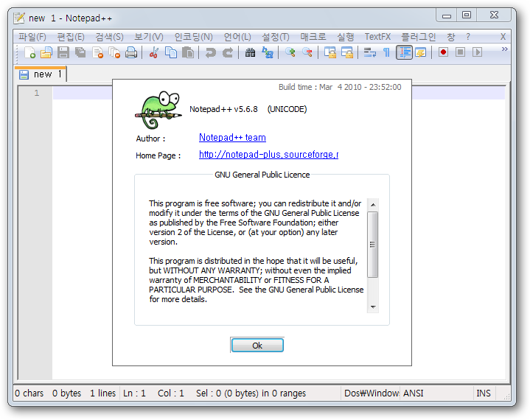Click the Dos\Windows status bar field
This screenshot has width=530, height=420.
[x=371, y=393]
